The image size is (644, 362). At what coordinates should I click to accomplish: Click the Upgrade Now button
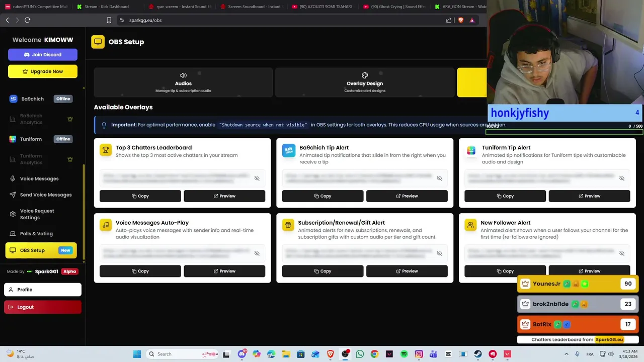click(x=43, y=71)
